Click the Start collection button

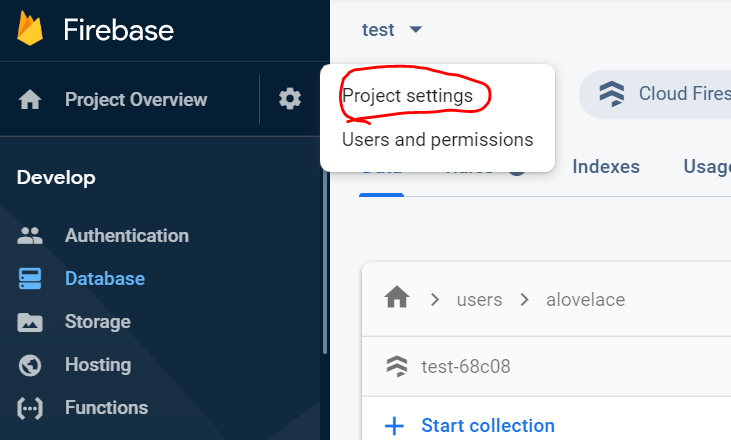click(469, 426)
